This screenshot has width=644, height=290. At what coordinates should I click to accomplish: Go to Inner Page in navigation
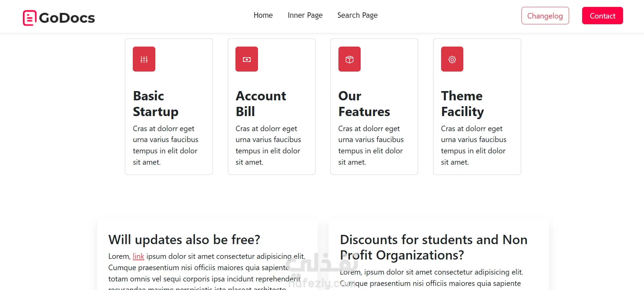(305, 15)
